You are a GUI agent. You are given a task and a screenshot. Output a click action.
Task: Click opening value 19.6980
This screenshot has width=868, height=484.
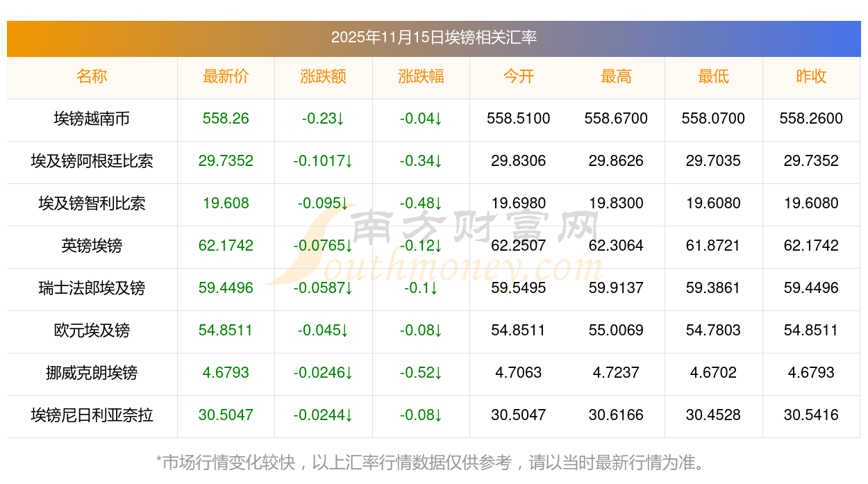[x=519, y=203]
